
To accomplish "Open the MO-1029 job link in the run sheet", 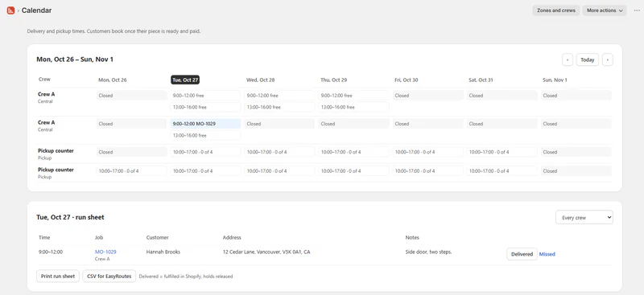I will click(x=105, y=252).
